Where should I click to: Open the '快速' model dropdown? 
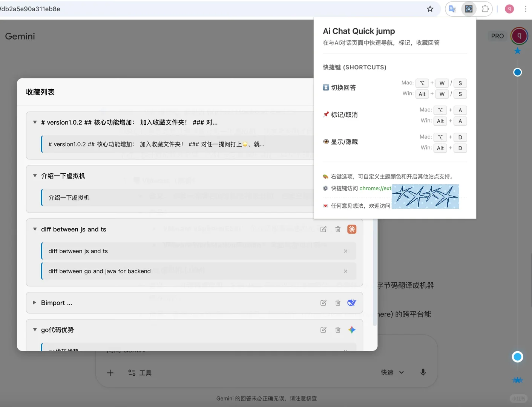(392, 372)
